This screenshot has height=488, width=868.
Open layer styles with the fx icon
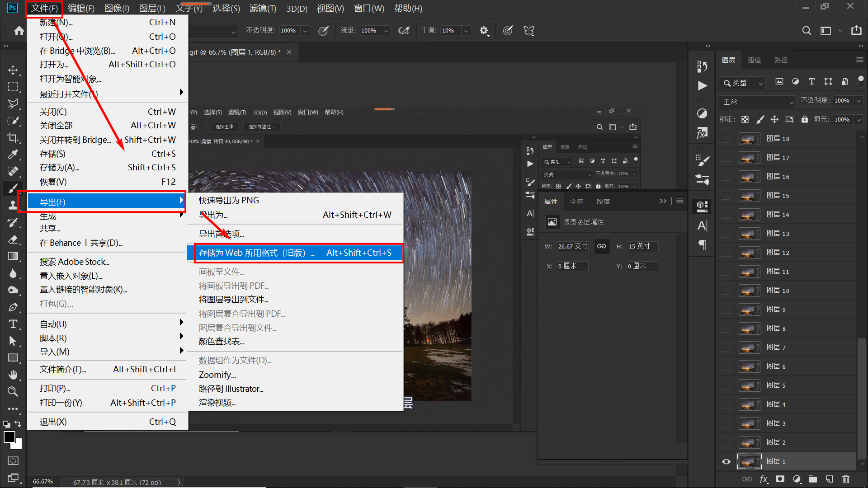[764, 479]
